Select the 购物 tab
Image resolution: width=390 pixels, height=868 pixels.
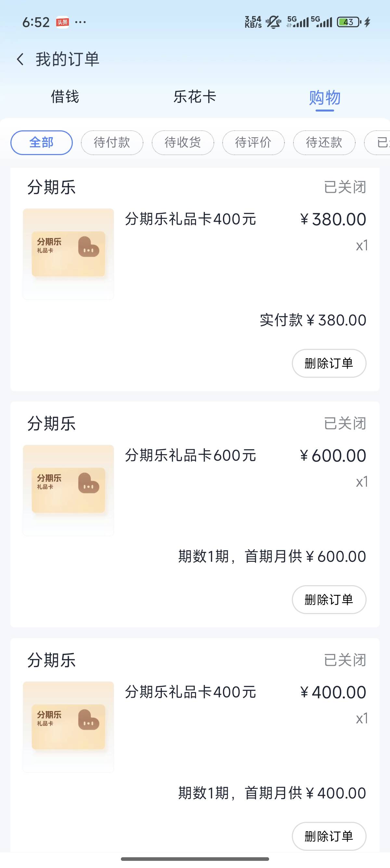325,98
